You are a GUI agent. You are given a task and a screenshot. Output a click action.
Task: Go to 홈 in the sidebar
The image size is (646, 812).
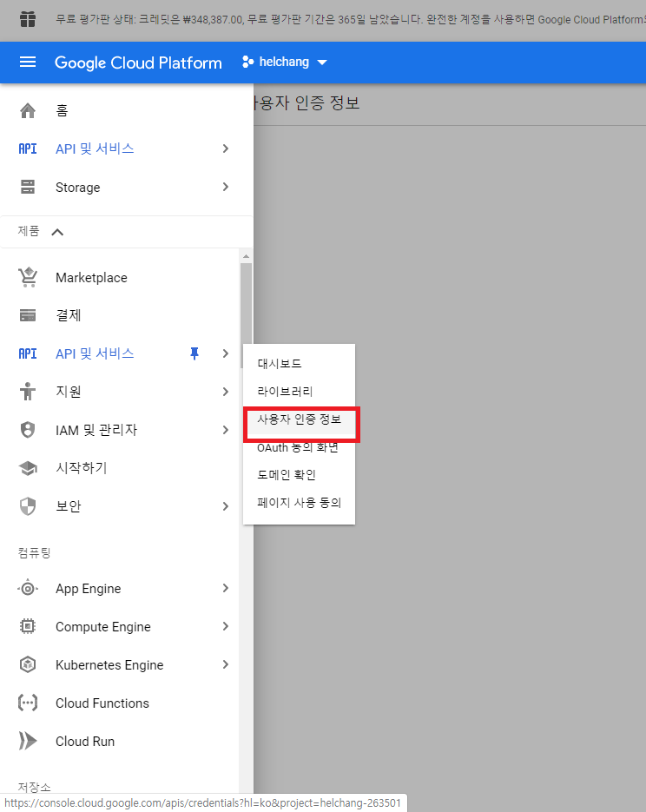coord(63,110)
